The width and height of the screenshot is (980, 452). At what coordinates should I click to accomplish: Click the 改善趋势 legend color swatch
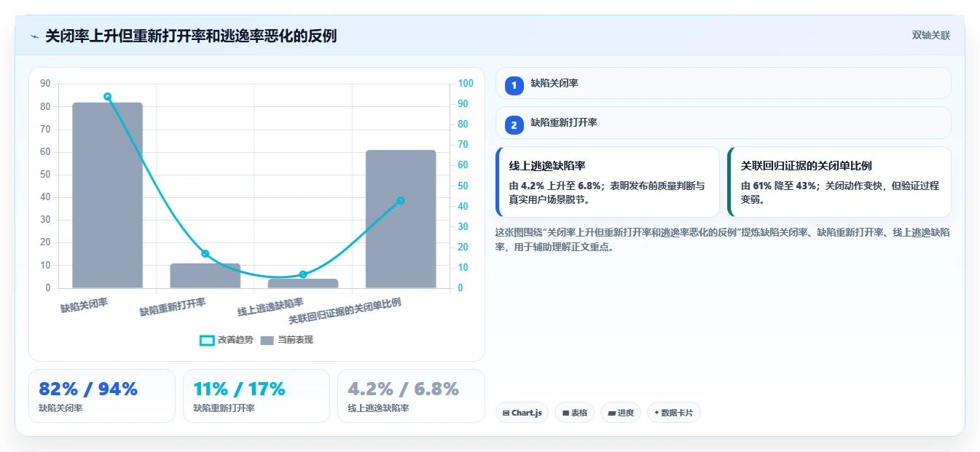coord(207,340)
